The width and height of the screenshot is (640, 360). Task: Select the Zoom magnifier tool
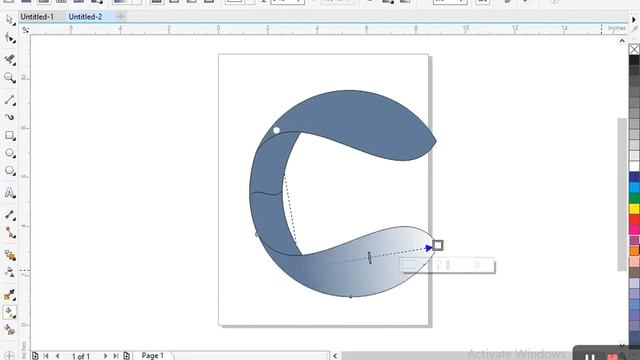click(x=9, y=78)
